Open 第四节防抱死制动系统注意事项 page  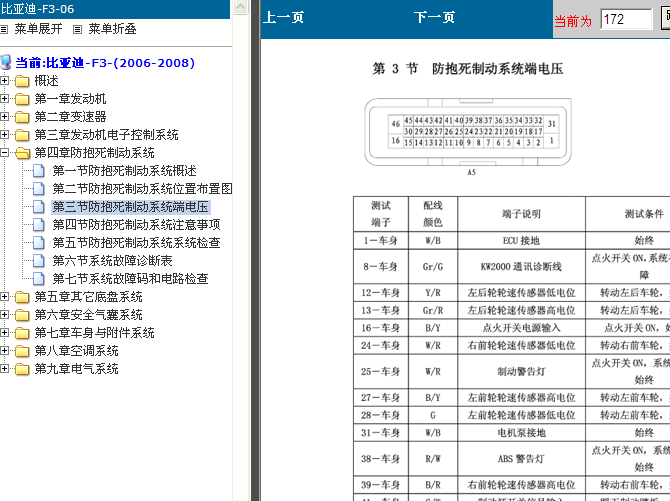coord(136,225)
